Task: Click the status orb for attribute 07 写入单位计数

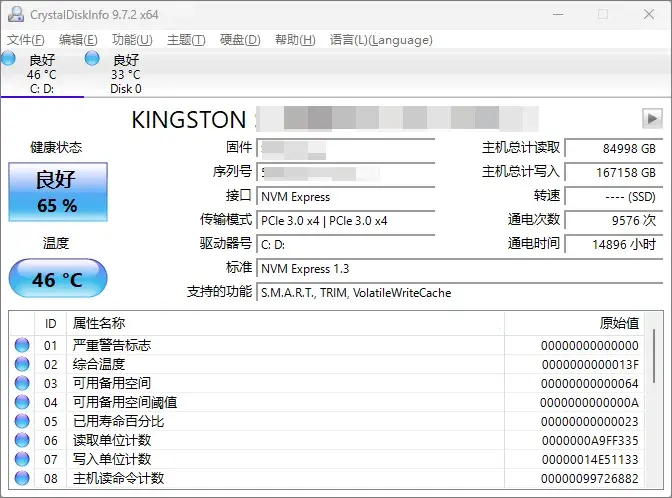Action: click(x=22, y=459)
